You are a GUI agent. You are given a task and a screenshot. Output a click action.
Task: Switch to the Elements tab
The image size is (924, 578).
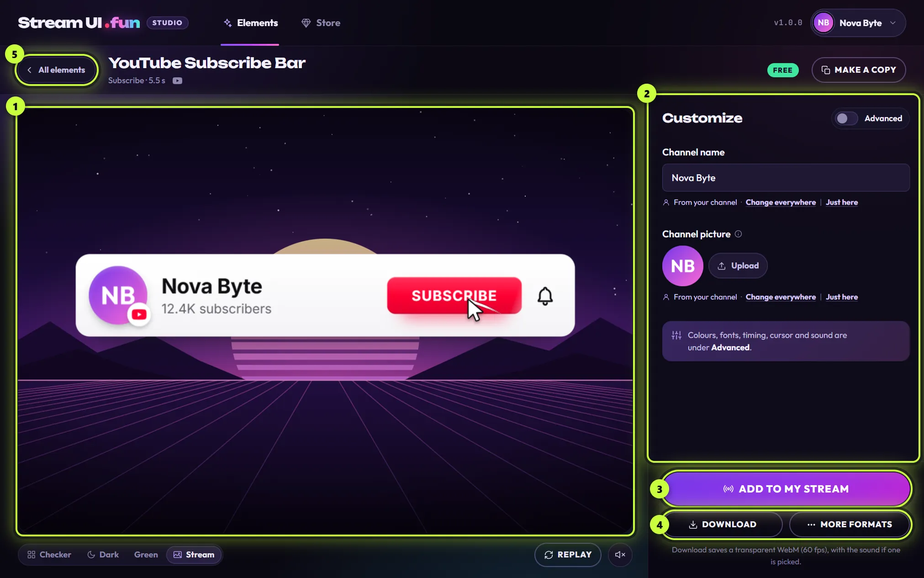click(x=250, y=23)
